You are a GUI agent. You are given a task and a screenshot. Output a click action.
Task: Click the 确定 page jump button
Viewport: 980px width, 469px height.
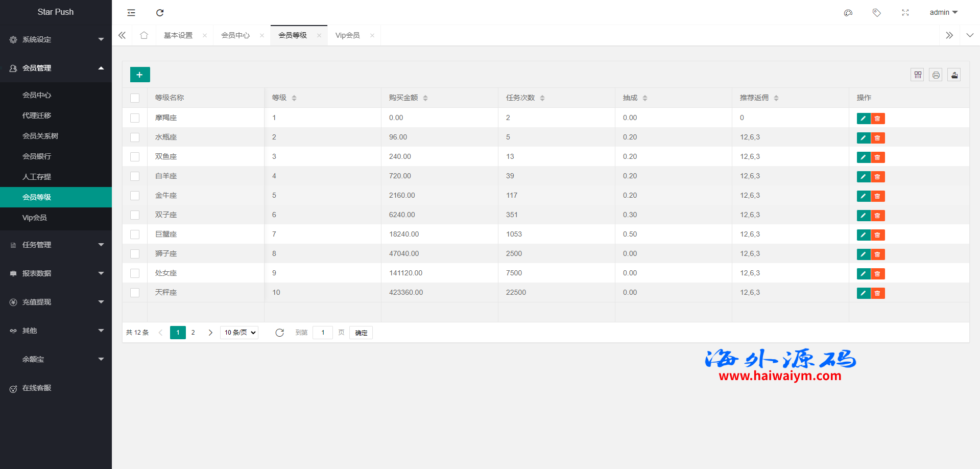361,333
